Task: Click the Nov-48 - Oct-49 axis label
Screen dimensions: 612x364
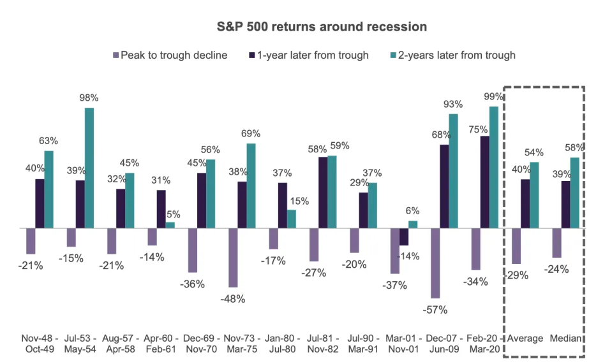Action: [x=40, y=344]
